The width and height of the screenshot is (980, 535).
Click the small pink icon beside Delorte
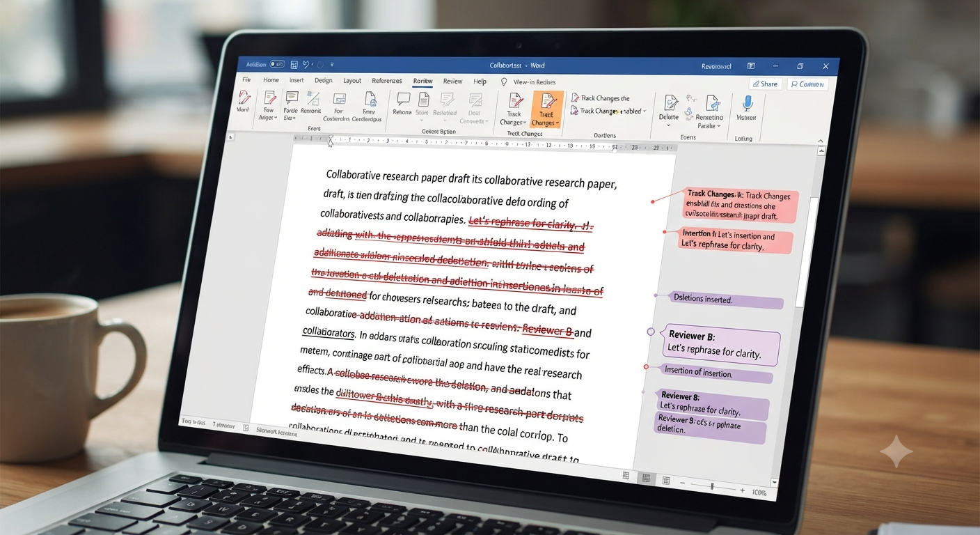tap(691, 99)
